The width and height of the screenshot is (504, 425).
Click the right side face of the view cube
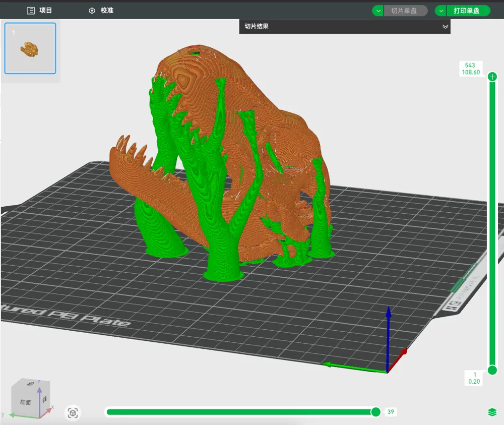(x=44, y=400)
